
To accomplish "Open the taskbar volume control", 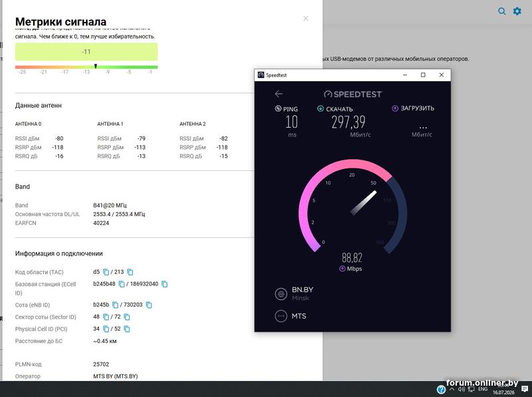I will point(462,389).
